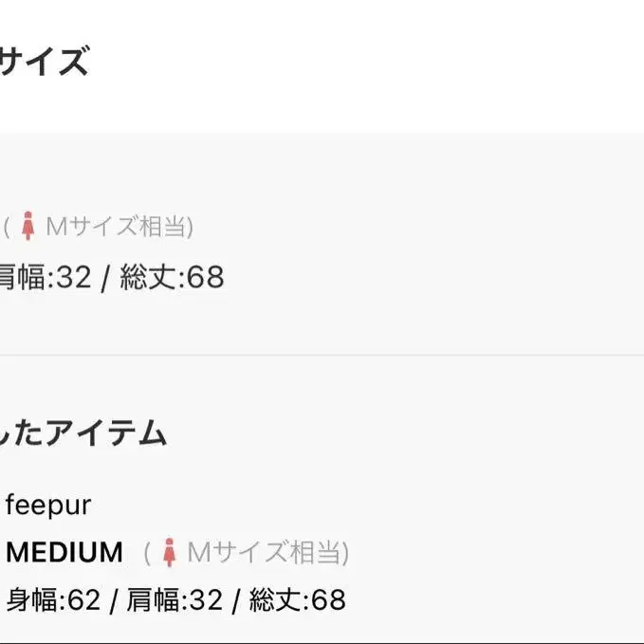Click 総丈:68 in the サイズ card
The image size is (644, 644).
coord(172,277)
